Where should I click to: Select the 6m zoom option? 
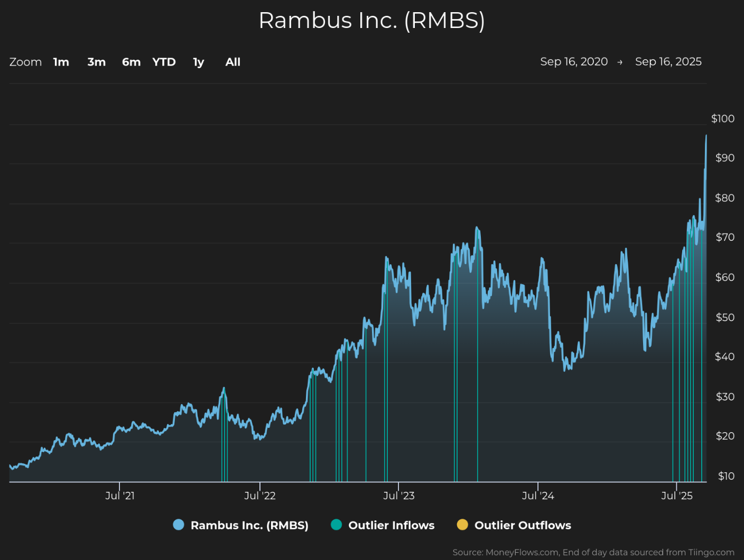point(131,62)
